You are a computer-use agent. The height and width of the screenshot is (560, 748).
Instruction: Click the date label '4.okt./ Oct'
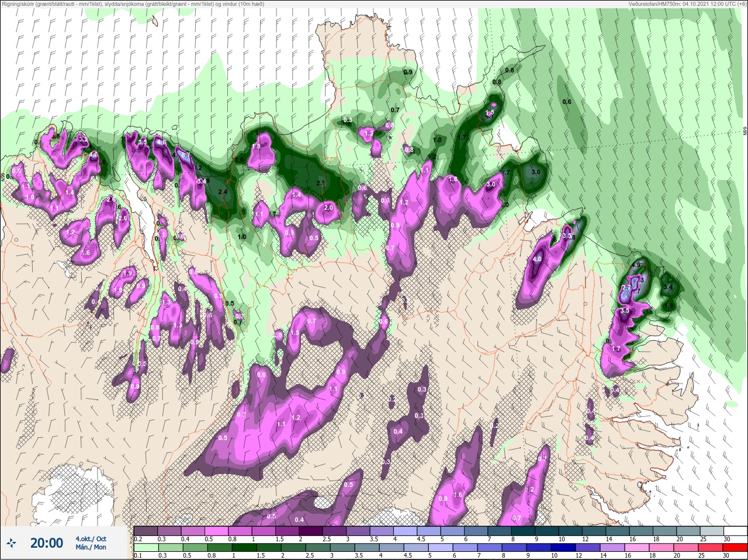pyautogui.click(x=91, y=539)
